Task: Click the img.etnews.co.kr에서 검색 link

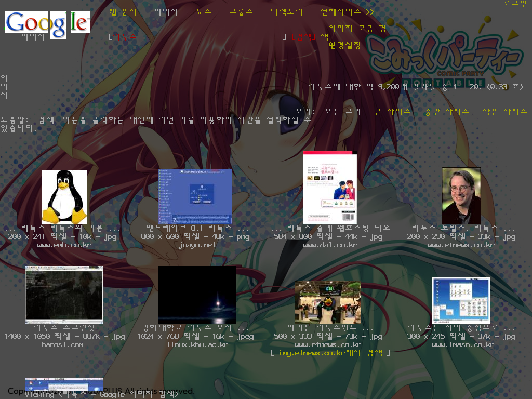Action: 330,353
